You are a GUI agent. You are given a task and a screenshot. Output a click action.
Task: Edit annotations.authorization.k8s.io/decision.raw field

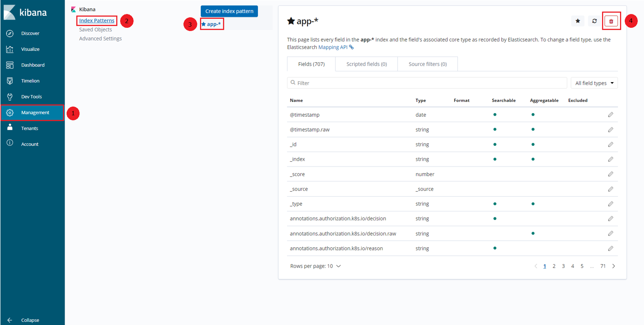pos(610,233)
